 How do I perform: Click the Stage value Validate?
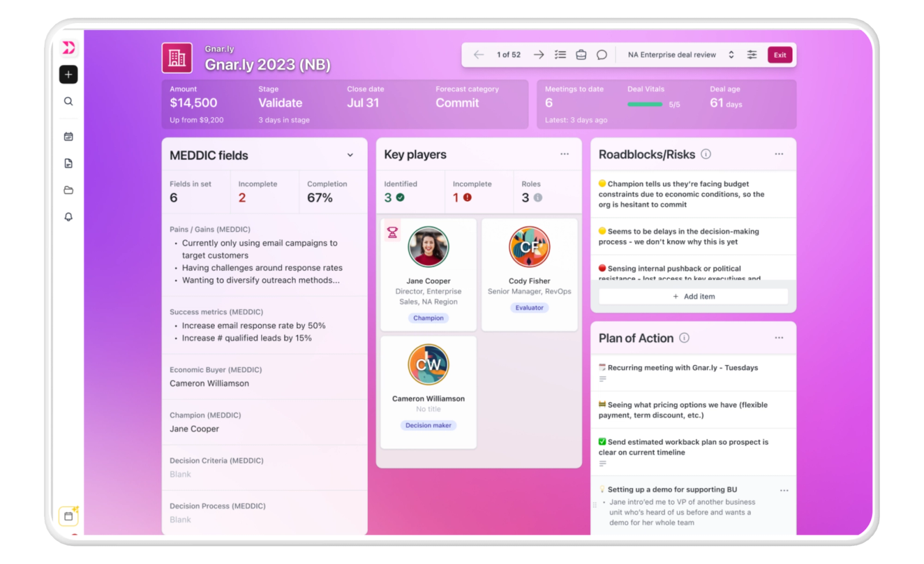pyautogui.click(x=281, y=103)
